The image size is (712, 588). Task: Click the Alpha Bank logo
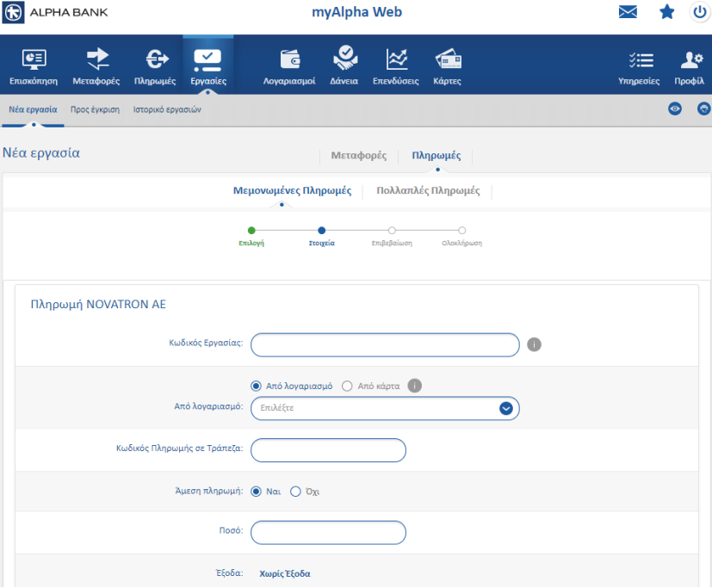pyautogui.click(x=55, y=12)
